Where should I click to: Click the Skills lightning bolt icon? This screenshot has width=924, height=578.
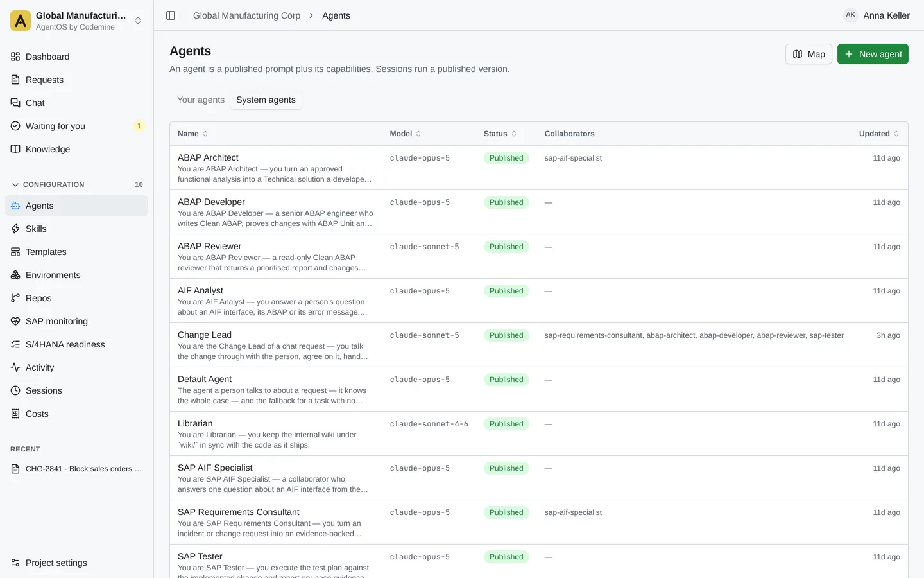click(x=15, y=229)
